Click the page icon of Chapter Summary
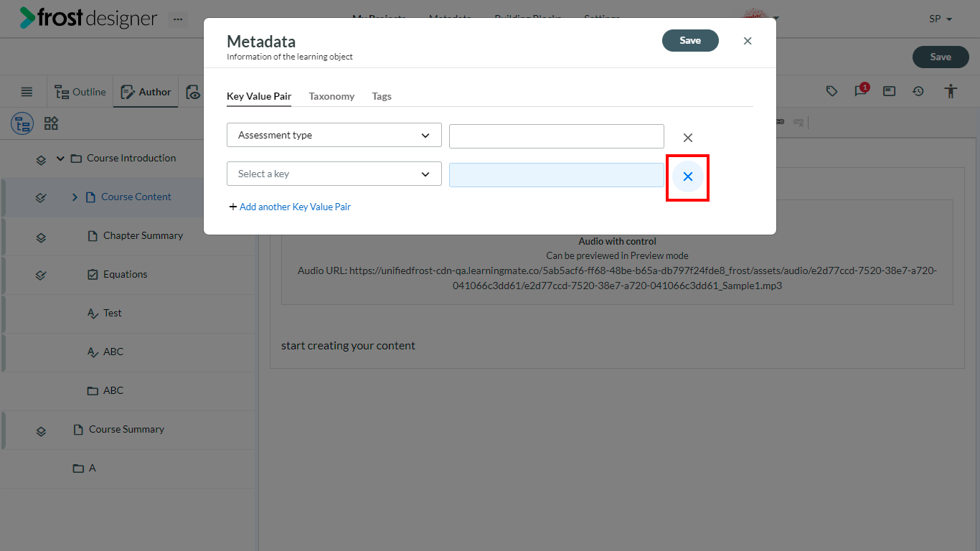 93,235
